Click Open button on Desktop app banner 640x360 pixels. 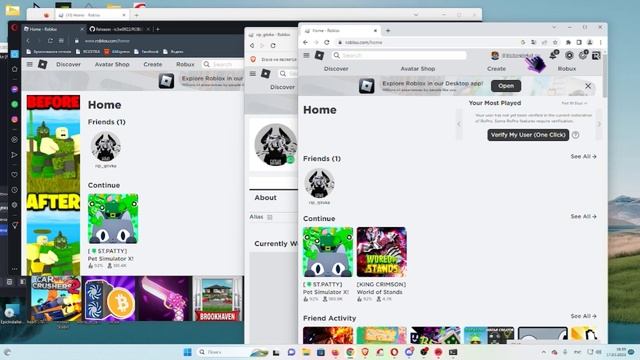click(506, 86)
